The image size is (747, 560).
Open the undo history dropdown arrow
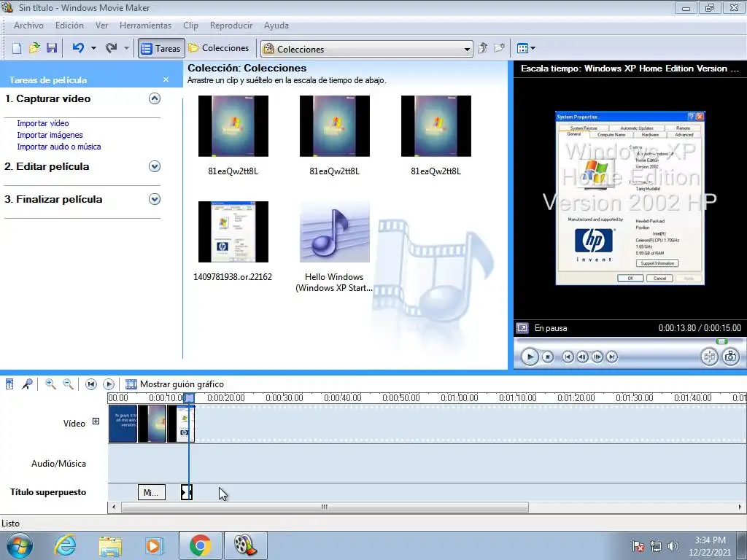[x=93, y=48]
